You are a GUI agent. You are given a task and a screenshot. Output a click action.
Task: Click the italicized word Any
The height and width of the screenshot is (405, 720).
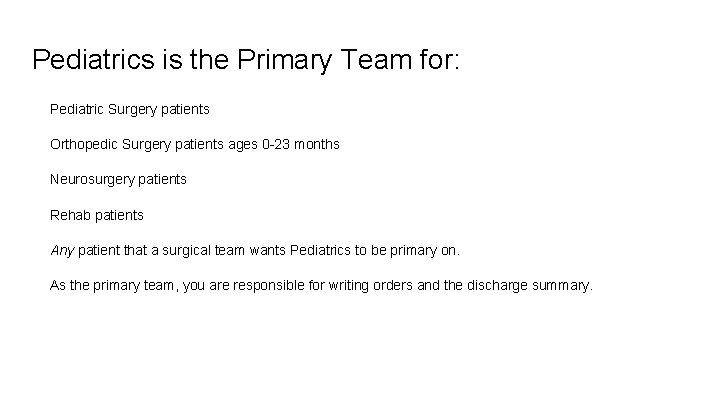tap(60, 250)
